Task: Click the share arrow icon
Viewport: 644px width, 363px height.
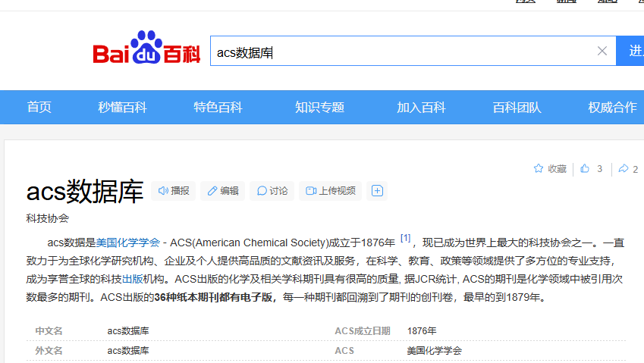Action: click(624, 168)
